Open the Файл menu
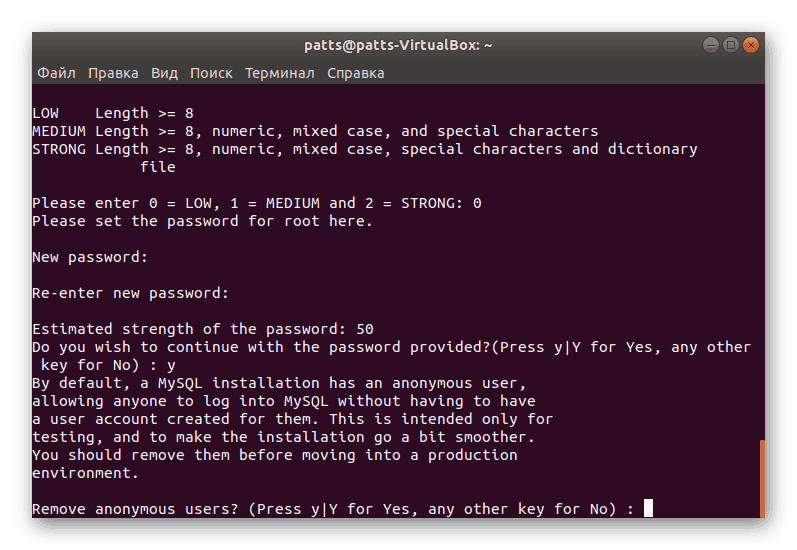 (x=56, y=73)
